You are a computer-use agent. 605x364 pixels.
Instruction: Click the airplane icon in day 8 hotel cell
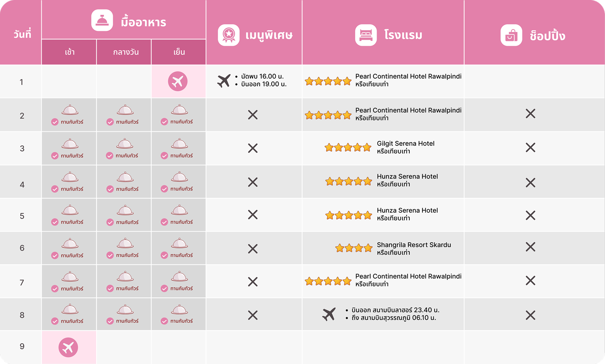329,314
